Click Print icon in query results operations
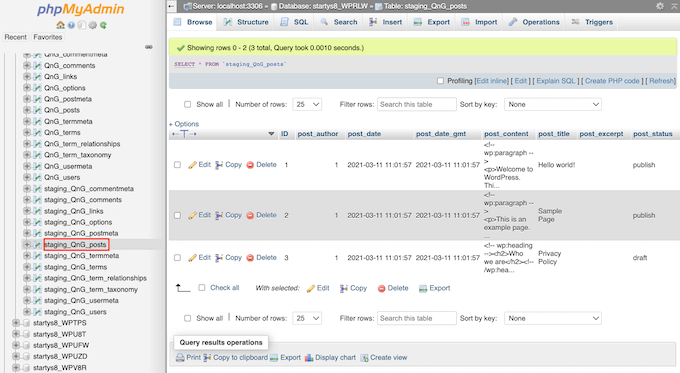Screen dimensions: 680x373 pos(180,358)
